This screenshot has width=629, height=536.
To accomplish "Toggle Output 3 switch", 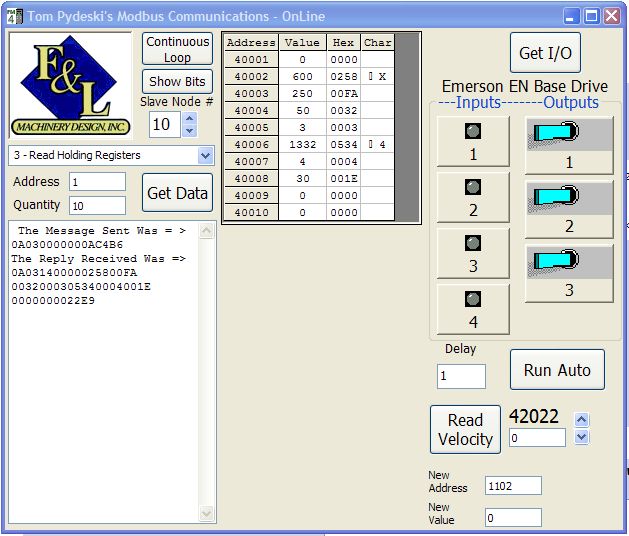I will (x=568, y=261).
